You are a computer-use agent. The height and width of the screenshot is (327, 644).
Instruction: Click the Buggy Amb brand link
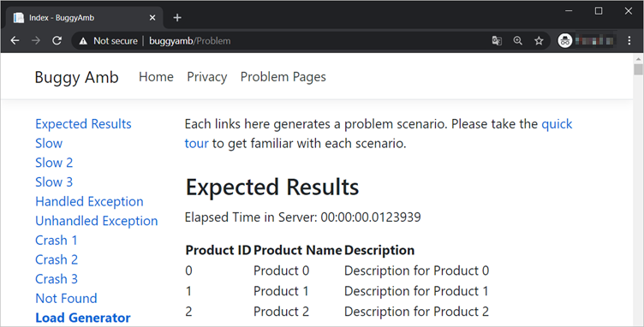tap(76, 77)
